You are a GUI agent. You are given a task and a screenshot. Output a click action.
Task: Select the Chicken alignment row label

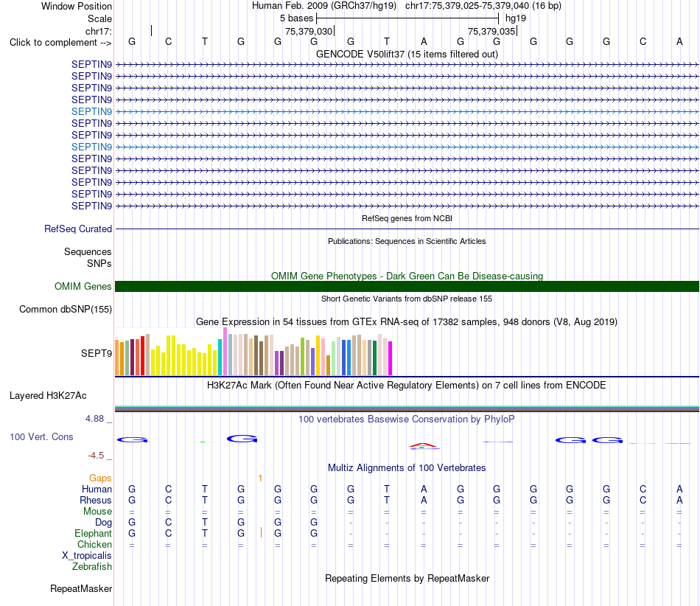pos(94,544)
